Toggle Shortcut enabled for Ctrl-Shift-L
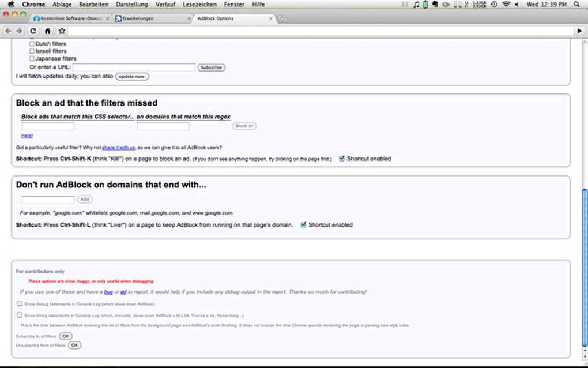Image resolution: width=588 pixels, height=368 pixels. (303, 225)
